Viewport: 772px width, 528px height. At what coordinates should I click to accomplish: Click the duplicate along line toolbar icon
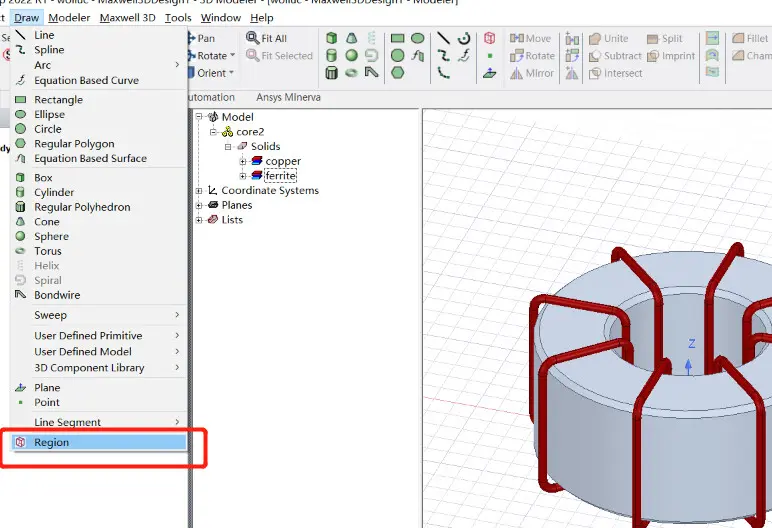[572, 38]
